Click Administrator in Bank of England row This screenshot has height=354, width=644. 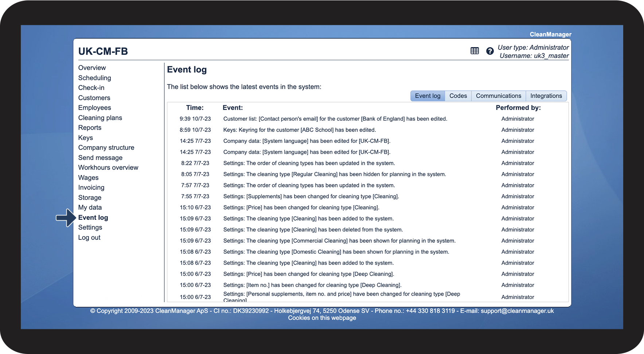pyautogui.click(x=518, y=119)
